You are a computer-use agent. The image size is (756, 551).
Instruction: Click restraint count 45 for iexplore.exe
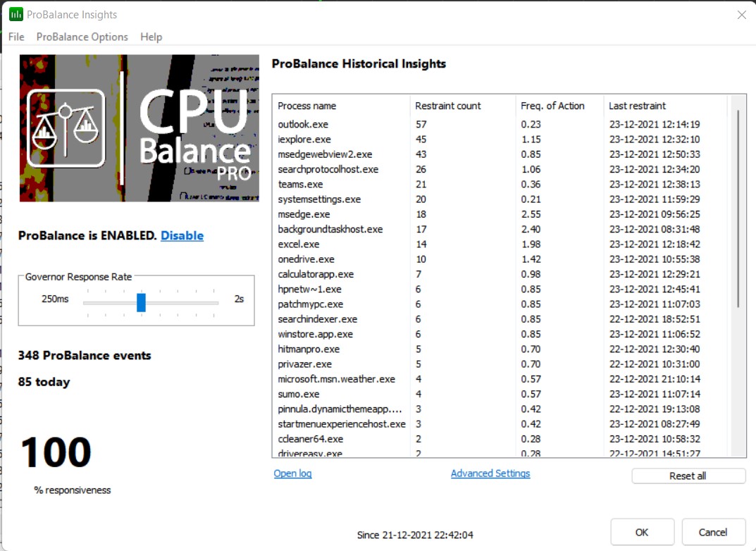pos(421,140)
